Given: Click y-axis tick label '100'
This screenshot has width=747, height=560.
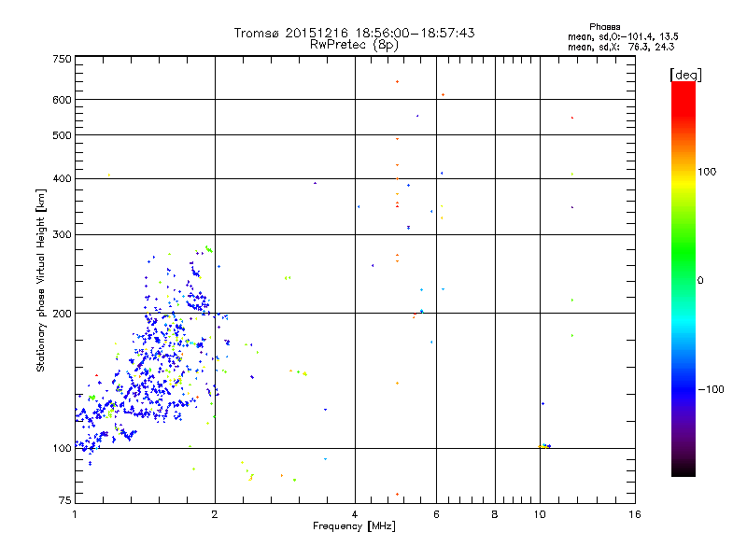Looking at the screenshot, I should [x=62, y=449].
